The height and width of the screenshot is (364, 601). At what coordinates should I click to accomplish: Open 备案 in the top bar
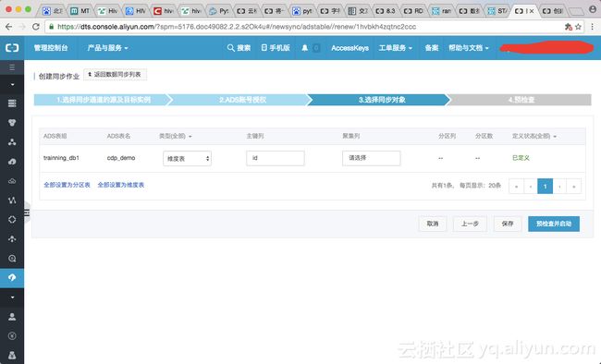432,48
